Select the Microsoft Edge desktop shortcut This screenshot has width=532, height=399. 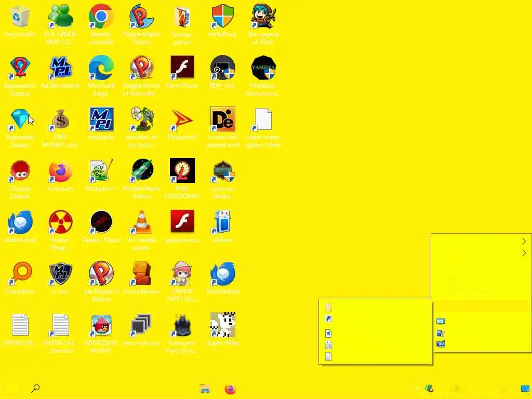pos(101,68)
